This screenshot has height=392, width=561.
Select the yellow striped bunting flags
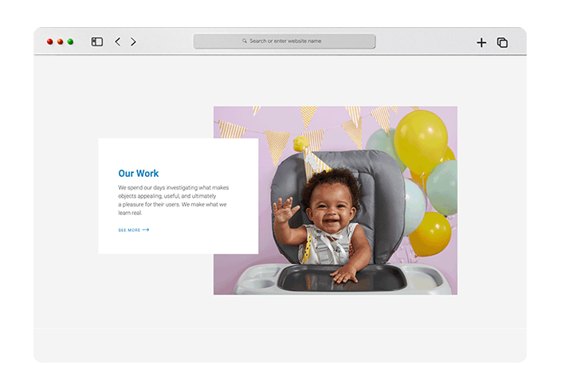277,142
